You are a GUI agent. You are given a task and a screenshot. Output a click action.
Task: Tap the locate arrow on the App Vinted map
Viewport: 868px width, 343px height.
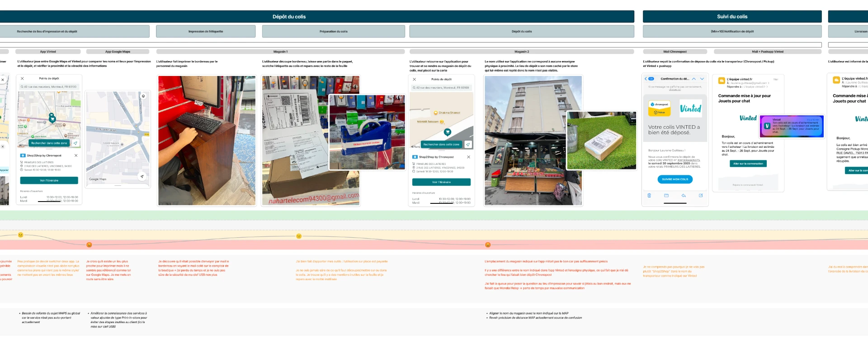click(x=75, y=143)
